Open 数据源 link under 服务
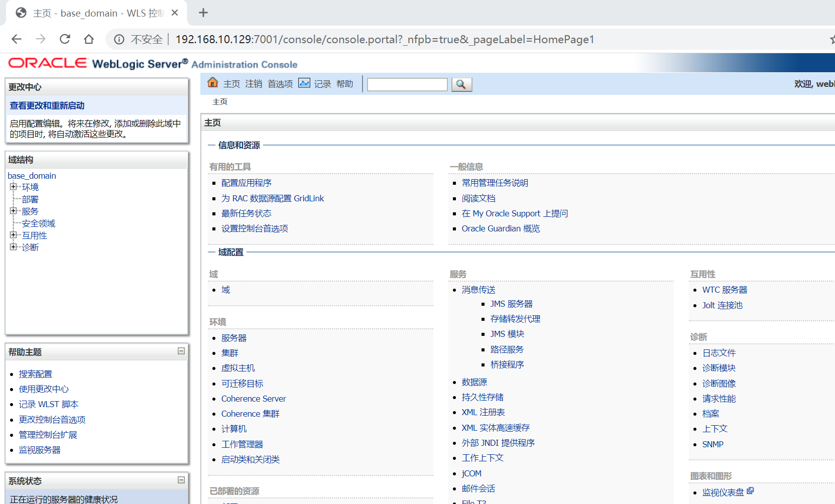835x504 pixels. point(474,382)
